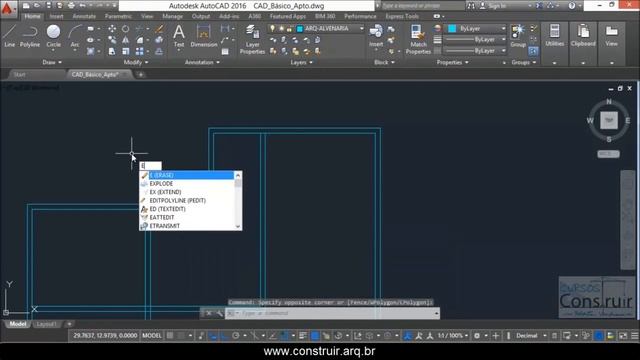
Task: Click the Table icon in Annotation panel
Action: coord(225,51)
